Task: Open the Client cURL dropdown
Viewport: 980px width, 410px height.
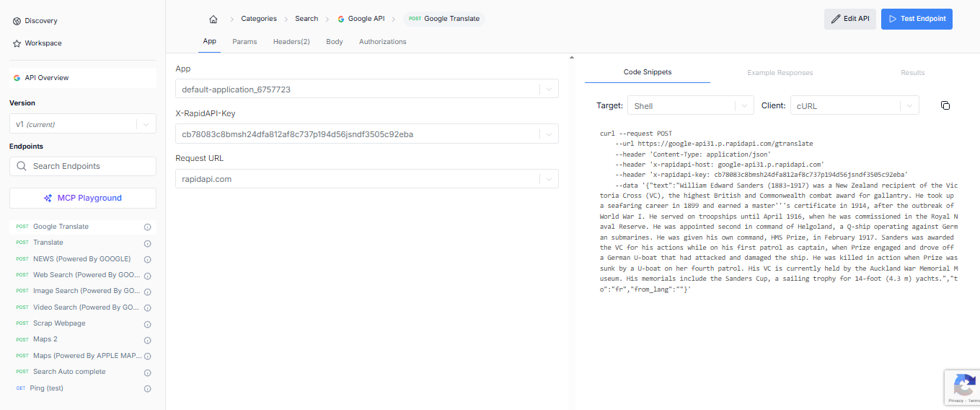Action: tap(855, 105)
